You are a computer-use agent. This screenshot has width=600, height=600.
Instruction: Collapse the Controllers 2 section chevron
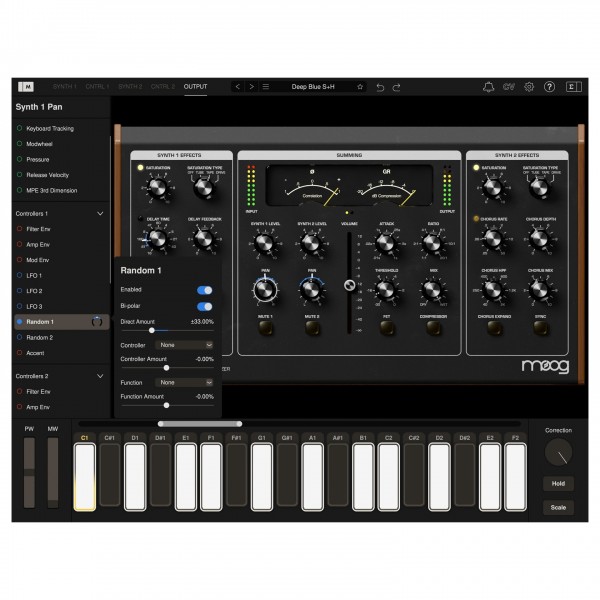(x=100, y=376)
